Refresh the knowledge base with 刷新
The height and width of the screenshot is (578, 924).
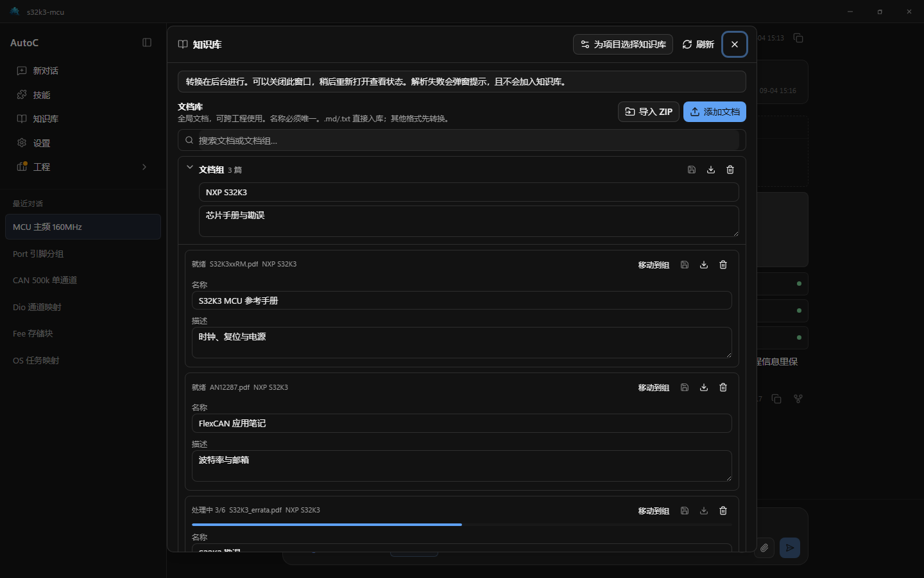698,44
